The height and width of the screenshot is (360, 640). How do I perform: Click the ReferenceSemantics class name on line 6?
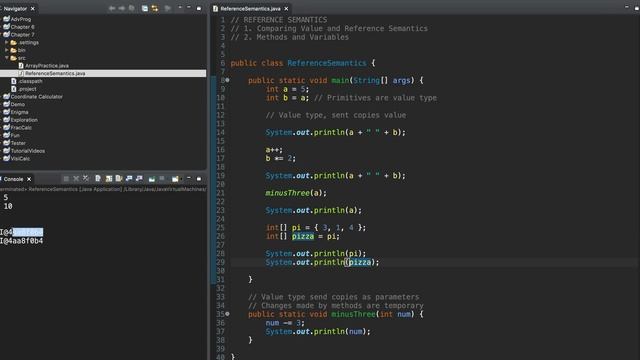click(327, 63)
